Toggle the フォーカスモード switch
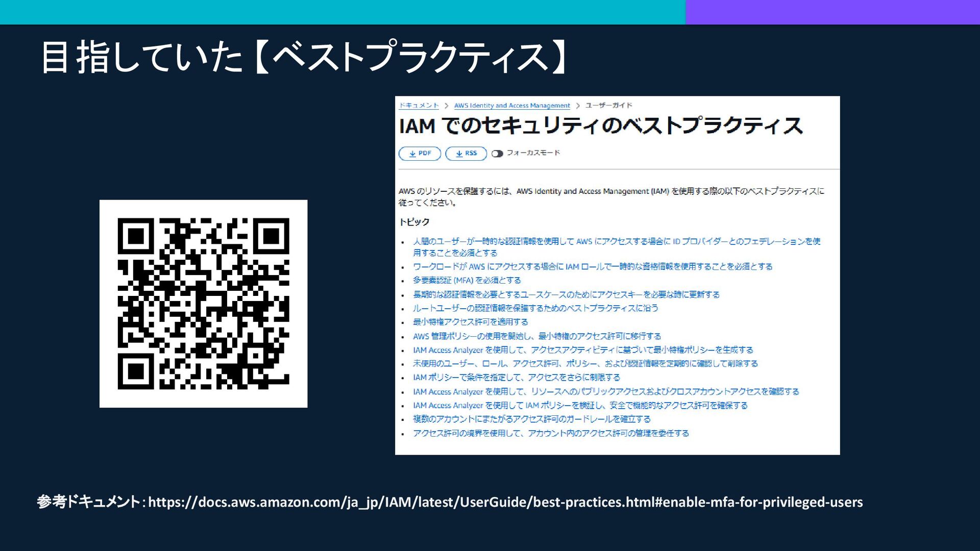This screenshot has height=551, width=980. click(497, 154)
